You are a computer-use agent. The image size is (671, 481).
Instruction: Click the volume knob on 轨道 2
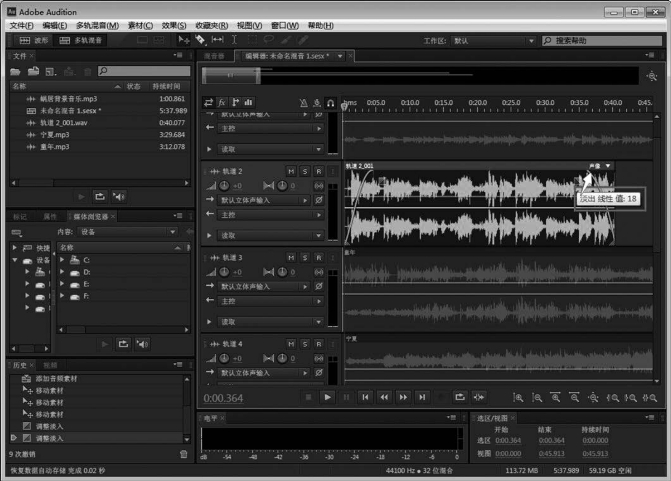click(x=224, y=186)
